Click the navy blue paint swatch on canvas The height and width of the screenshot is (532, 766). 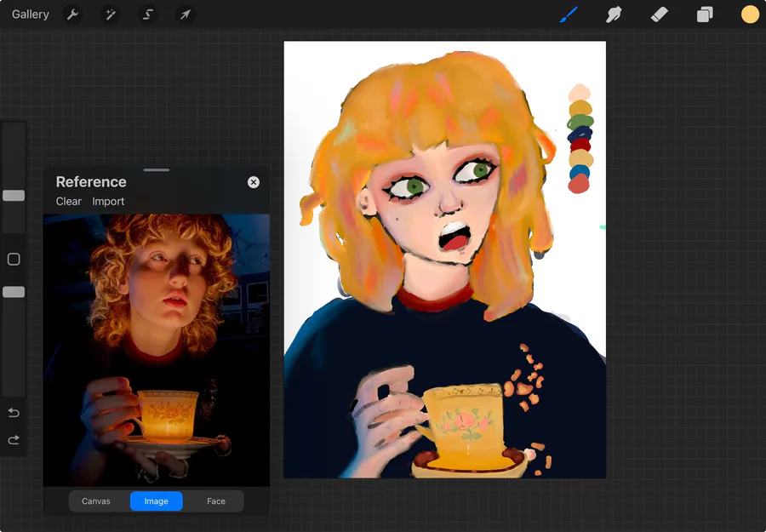point(580,134)
